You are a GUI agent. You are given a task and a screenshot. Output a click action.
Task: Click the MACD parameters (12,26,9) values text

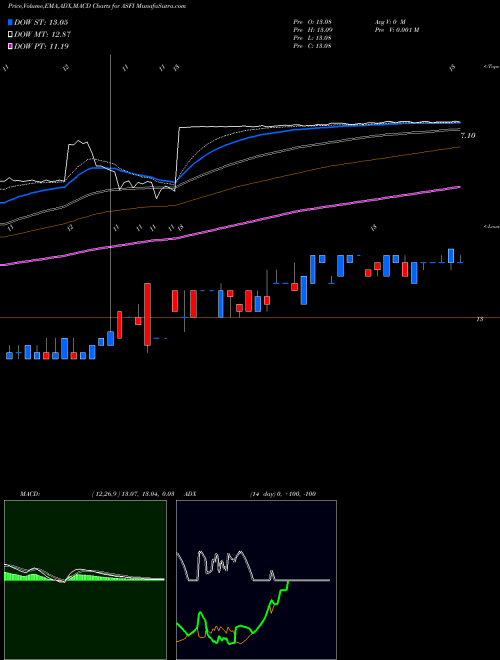(133, 494)
